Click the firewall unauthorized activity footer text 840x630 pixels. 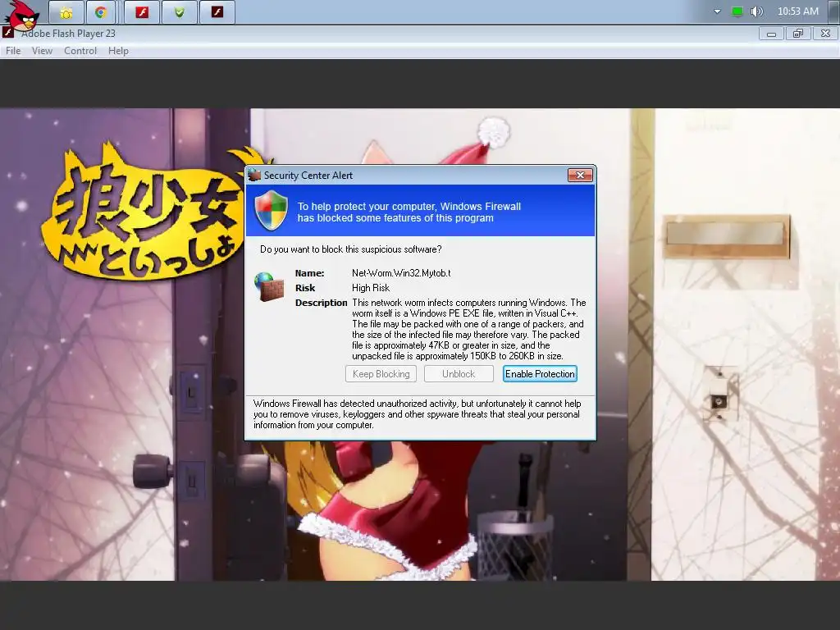click(418, 414)
